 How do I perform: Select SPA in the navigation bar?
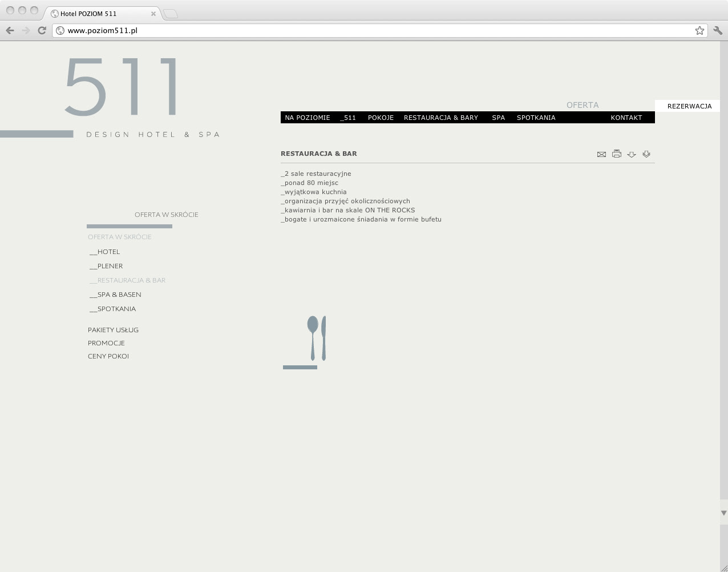tap(498, 118)
